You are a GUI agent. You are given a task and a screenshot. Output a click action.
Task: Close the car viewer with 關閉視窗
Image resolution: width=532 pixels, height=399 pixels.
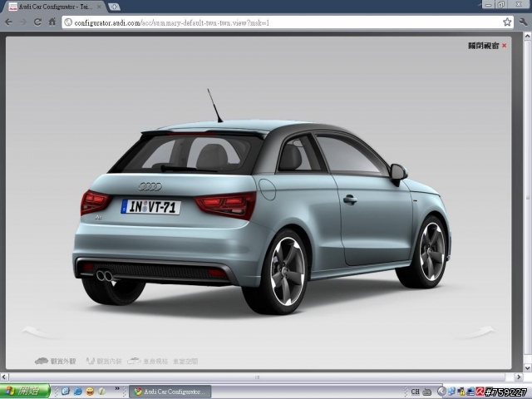coord(487,46)
